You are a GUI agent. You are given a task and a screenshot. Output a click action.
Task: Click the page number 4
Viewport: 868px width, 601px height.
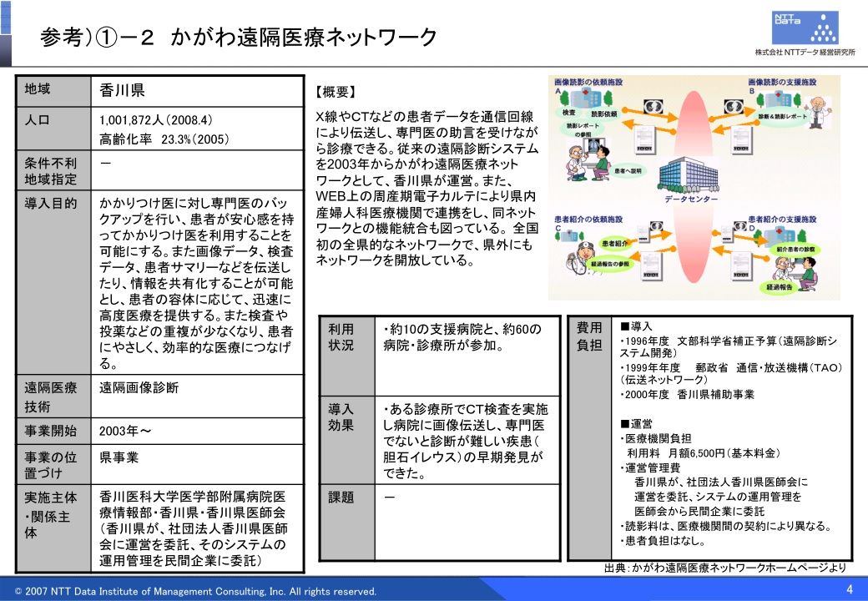(x=850, y=588)
